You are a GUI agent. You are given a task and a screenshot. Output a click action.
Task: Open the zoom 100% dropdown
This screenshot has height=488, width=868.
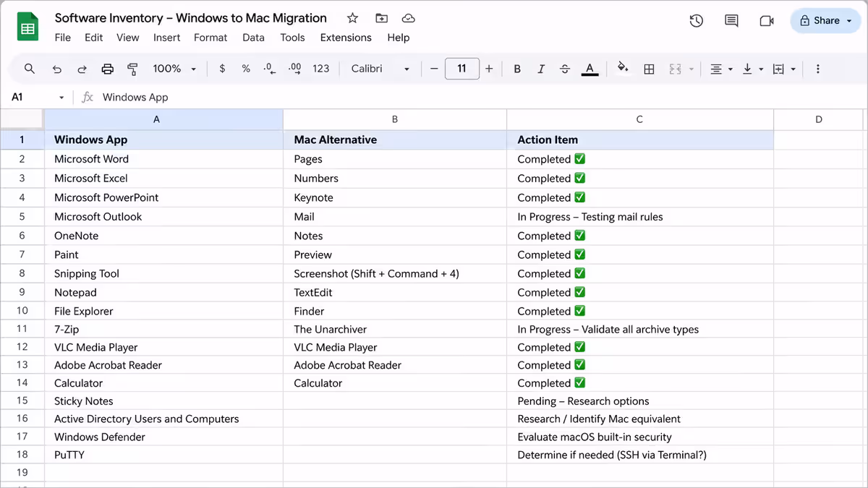(174, 69)
